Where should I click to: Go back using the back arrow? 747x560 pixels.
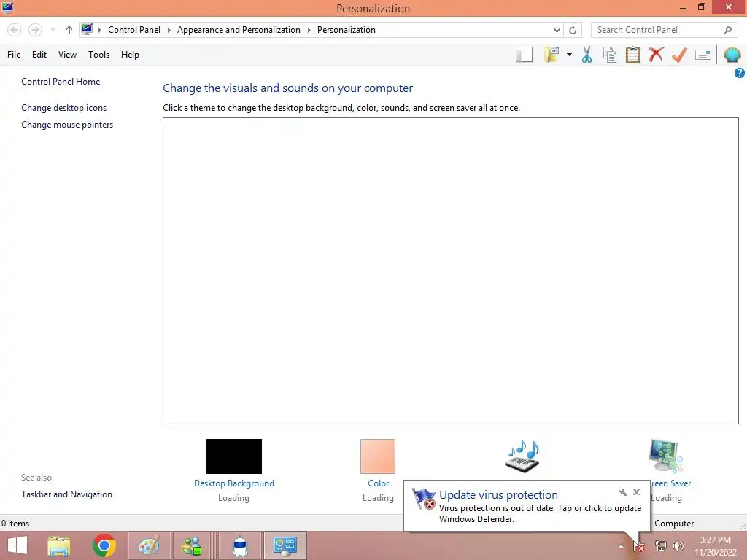click(15, 30)
